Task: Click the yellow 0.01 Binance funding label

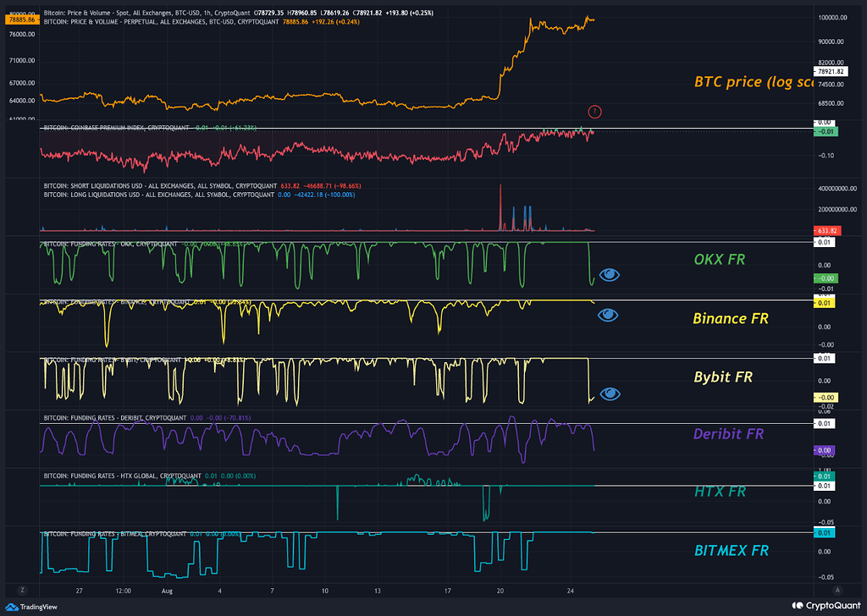Action: [825, 303]
